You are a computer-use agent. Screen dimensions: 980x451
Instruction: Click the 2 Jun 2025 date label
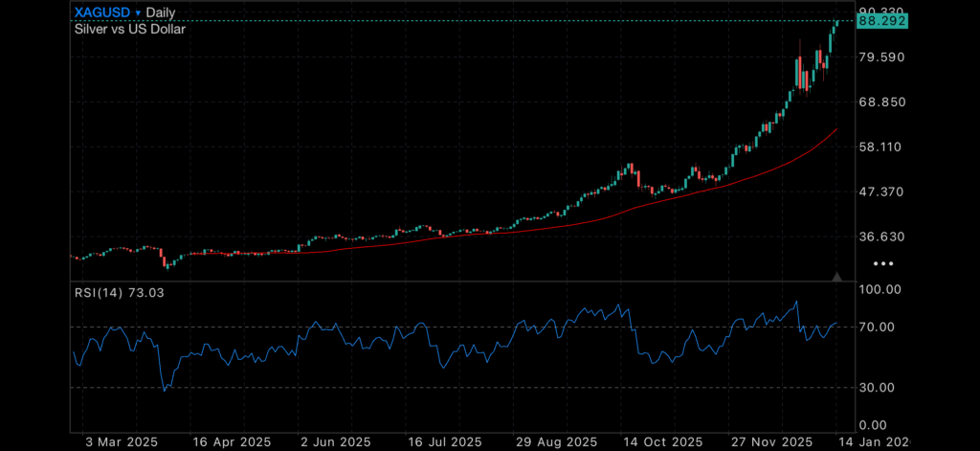point(335,442)
